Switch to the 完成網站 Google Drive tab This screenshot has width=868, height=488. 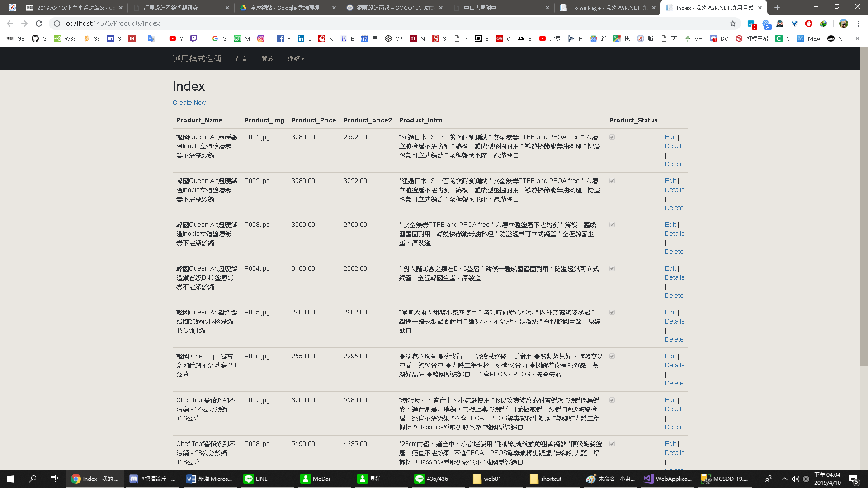pos(288,8)
